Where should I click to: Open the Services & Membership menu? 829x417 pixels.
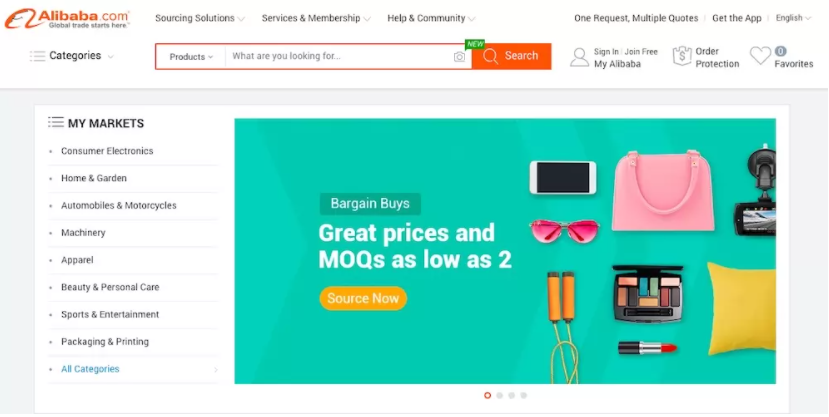316,18
